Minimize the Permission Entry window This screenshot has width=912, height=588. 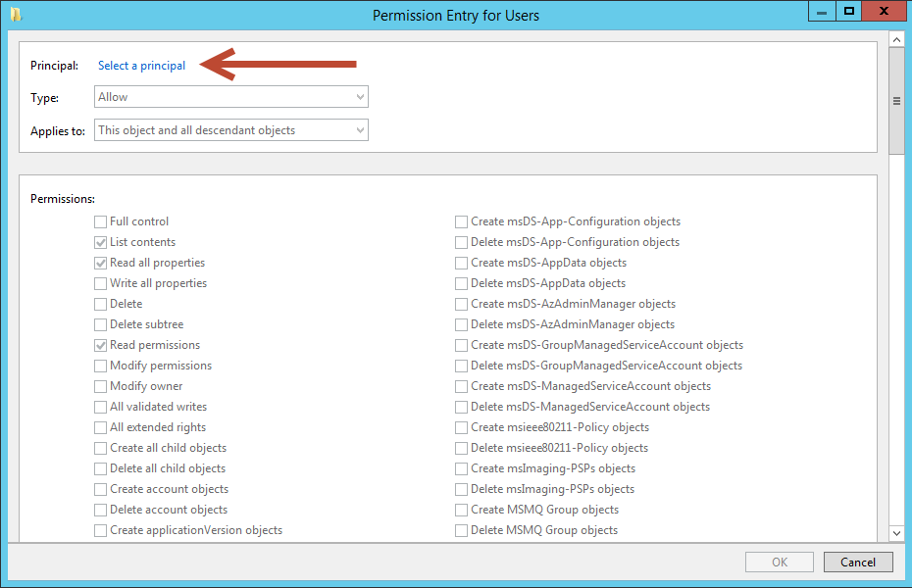coord(822,12)
